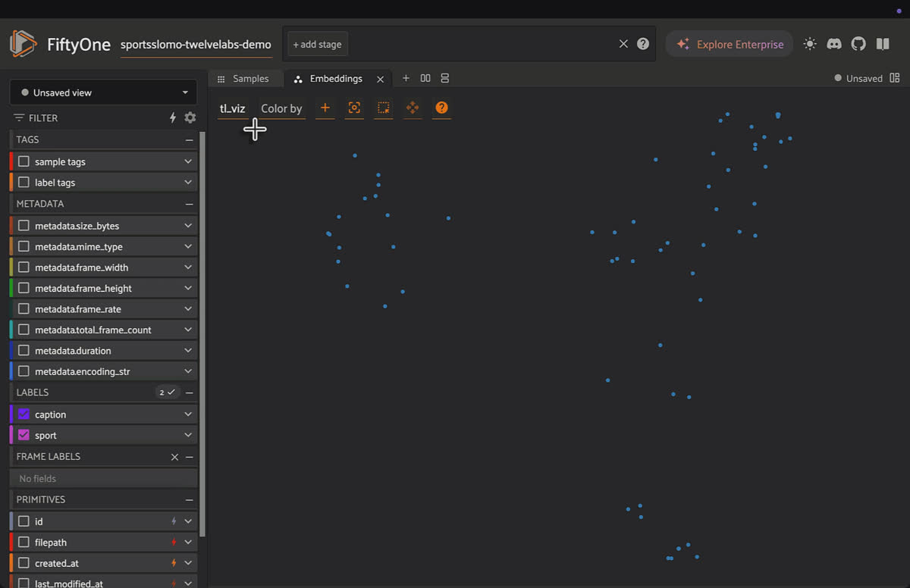Viewport: 910px width, 588px height.
Task: Check metadata.mime_type field
Action: point(24,247)
